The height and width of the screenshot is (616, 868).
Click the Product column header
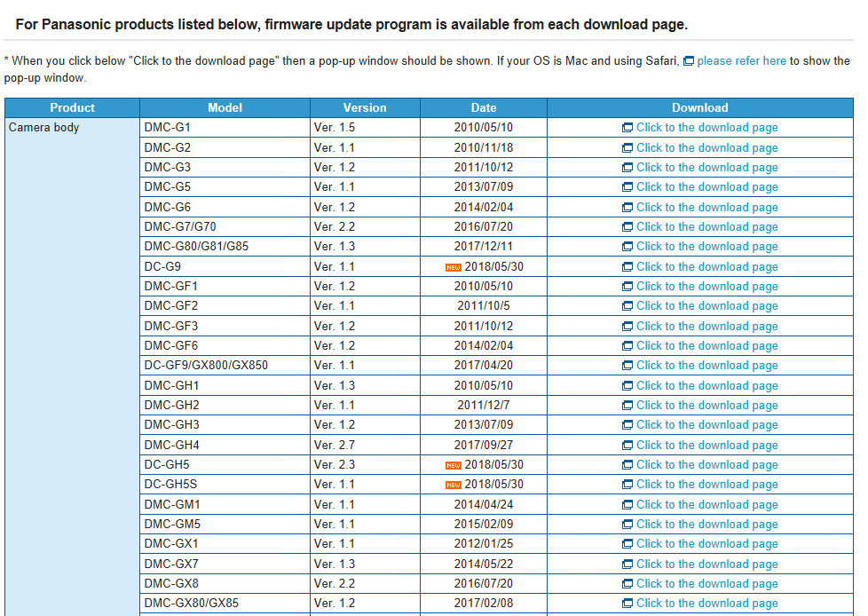coord(72,108)
